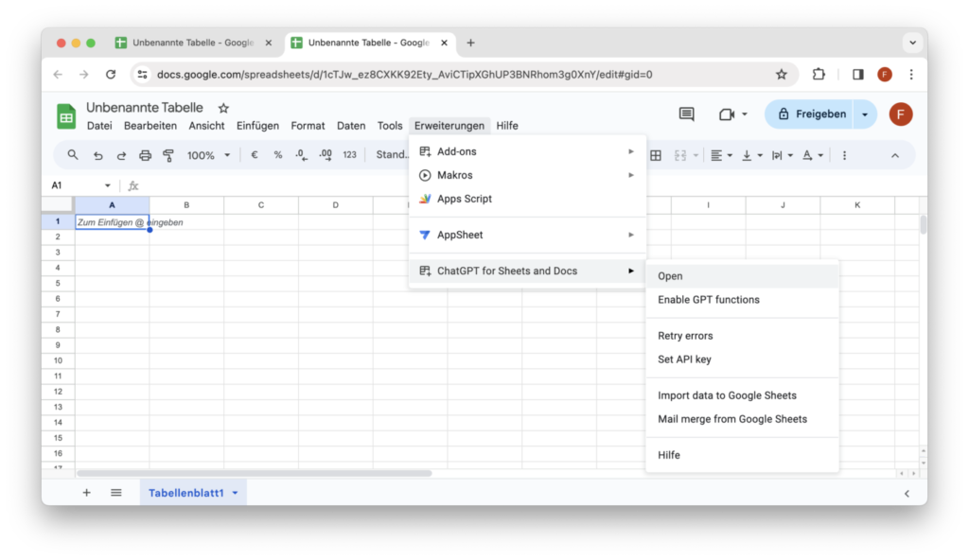Show the all sheets list

coord(116,493)
